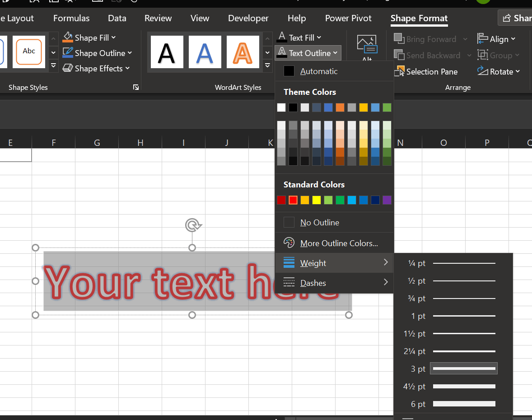Click the Share button
This screenshot has width=532, height=420.
coord(516,18)
